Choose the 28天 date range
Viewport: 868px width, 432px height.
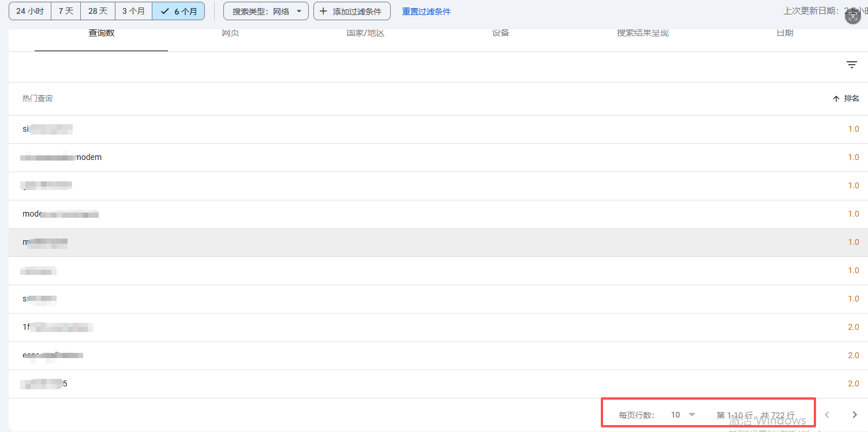click(98, 12)
